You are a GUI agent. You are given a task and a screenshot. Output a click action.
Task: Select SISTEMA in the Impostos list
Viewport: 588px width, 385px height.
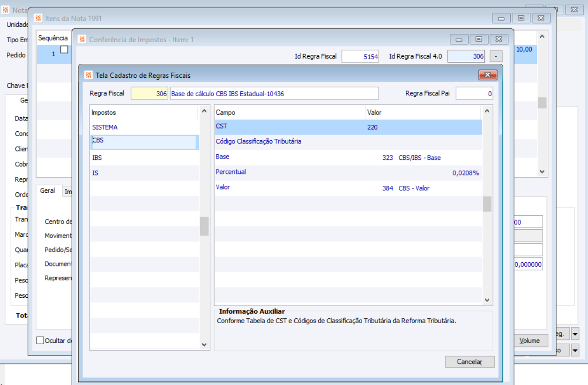(x=144, y=127)
